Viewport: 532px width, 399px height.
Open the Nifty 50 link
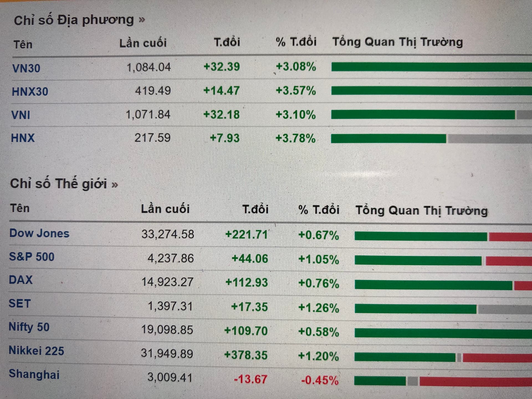[29, 327]
